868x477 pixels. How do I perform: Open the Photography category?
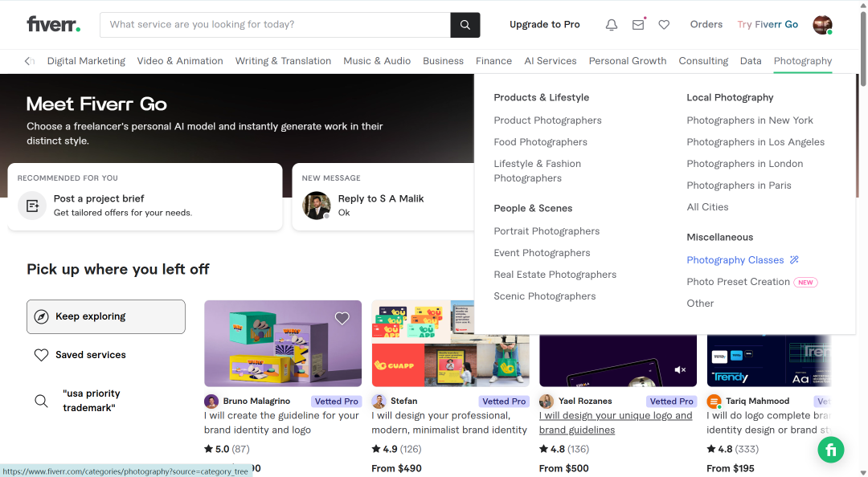803,61
